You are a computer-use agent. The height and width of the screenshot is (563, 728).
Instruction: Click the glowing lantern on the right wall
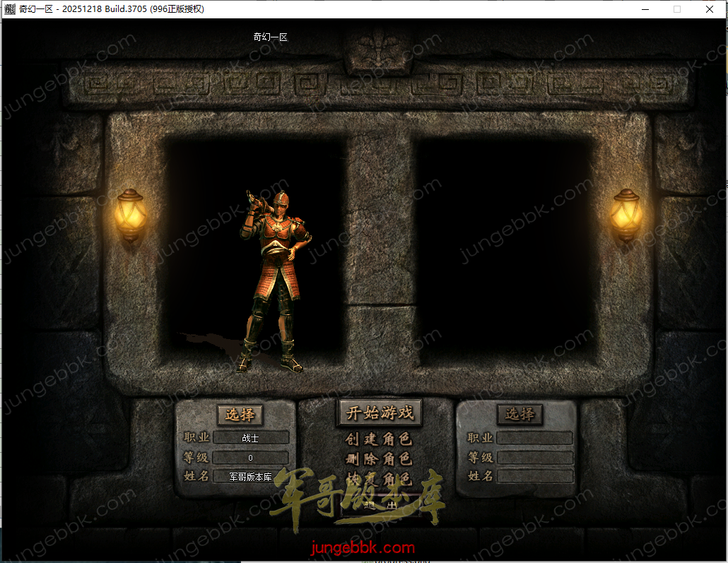(x=626, y=214)
